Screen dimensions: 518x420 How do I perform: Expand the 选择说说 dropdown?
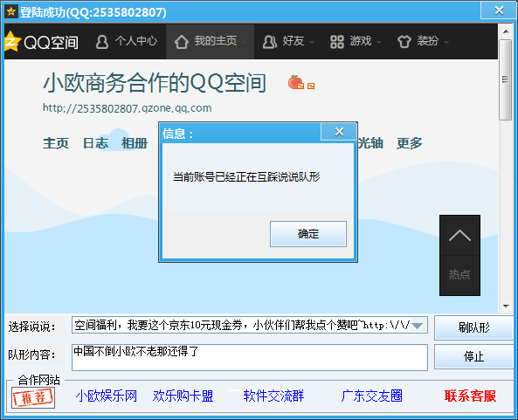point(418,326)
